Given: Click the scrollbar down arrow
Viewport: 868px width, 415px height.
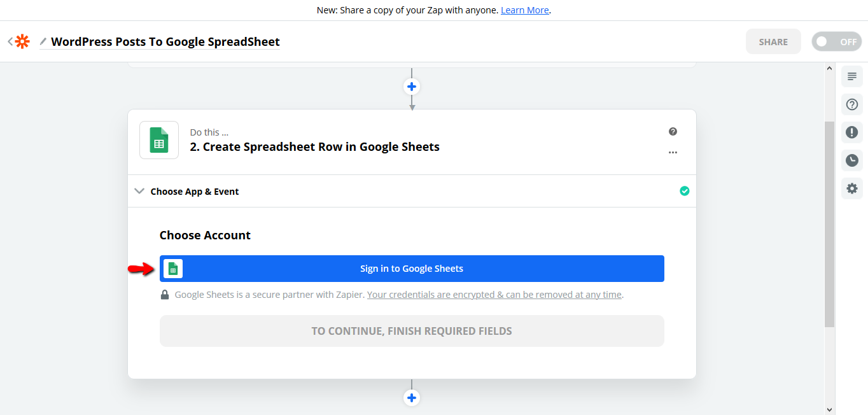Looking at the screenshot, I should coord(829,409).
